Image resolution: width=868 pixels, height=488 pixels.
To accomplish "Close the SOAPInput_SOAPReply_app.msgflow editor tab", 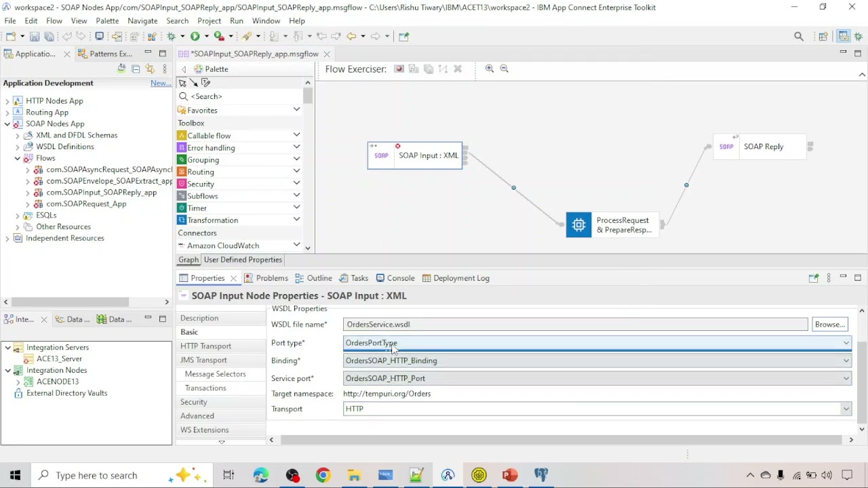I will tap(327, 54).
